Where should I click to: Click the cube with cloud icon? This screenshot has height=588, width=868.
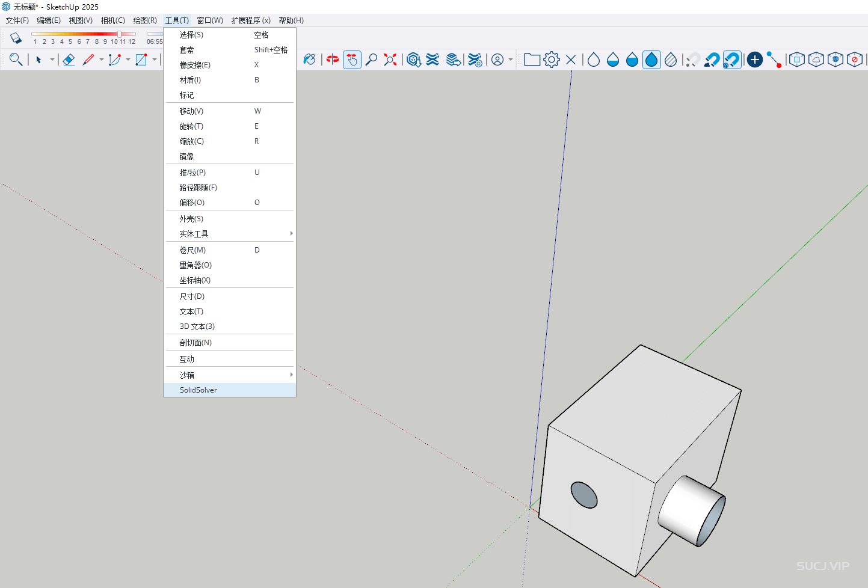(x=816, y=60)
